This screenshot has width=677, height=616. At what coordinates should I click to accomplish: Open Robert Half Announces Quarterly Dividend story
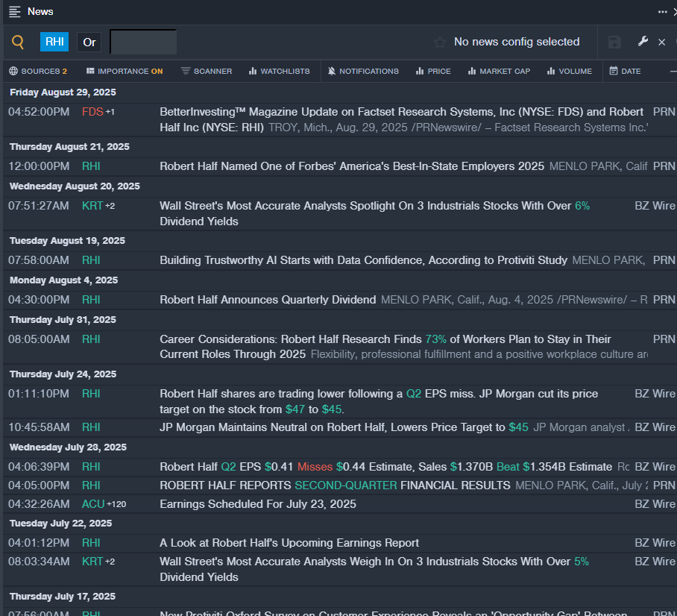click(268, 300)
